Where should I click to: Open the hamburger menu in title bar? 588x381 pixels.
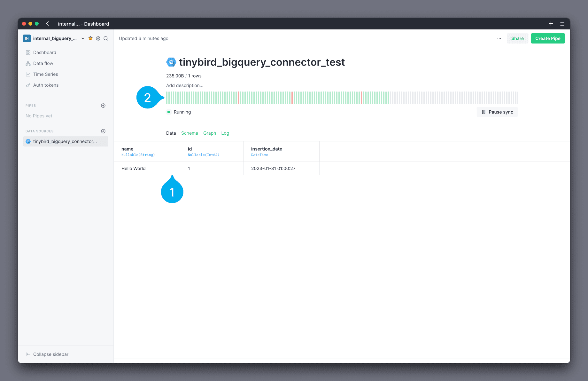pos(562,24)
